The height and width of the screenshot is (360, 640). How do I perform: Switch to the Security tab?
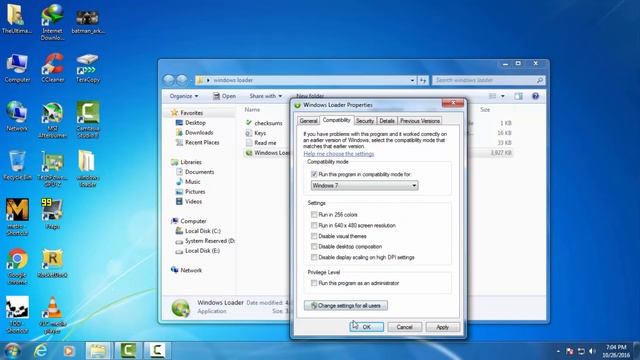364,121
